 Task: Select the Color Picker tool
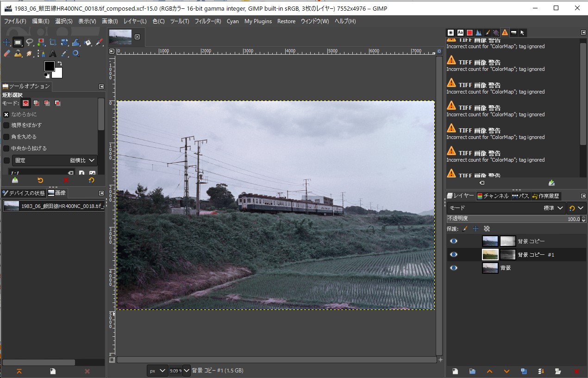(64, 54)
